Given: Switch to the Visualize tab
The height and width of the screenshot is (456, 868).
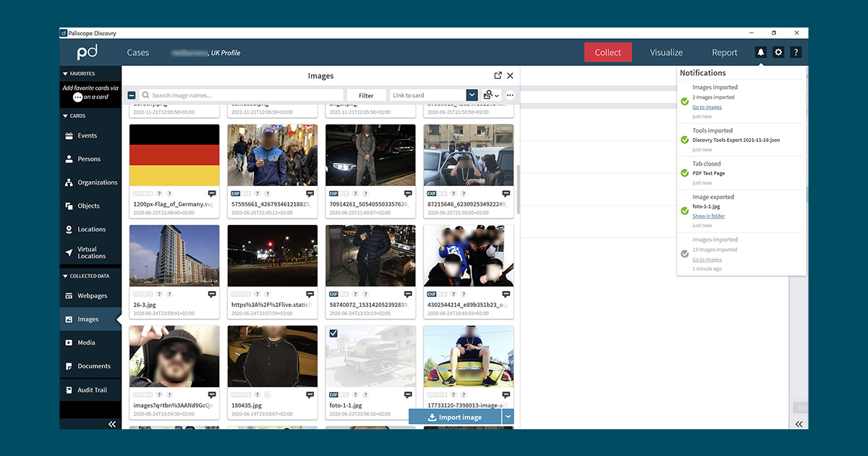Looking at the screenshot, I should pyautogui.click(x=666, y=52).
